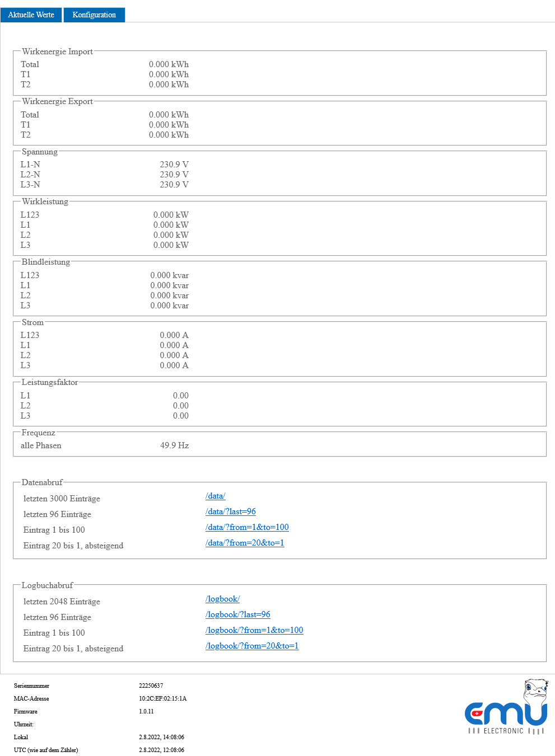This screenshot has width=555, height=756.
Task: Open the /data/ link
Action: (x=215, y=496)
